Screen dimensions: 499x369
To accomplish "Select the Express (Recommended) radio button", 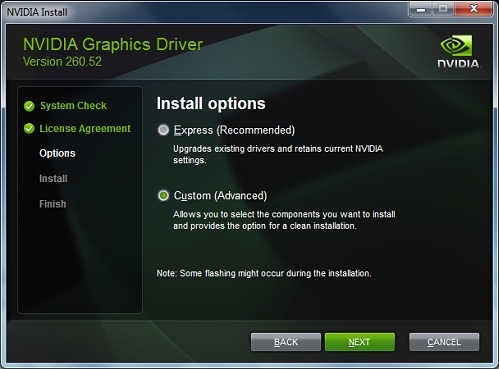I will [x=163, y=130].
